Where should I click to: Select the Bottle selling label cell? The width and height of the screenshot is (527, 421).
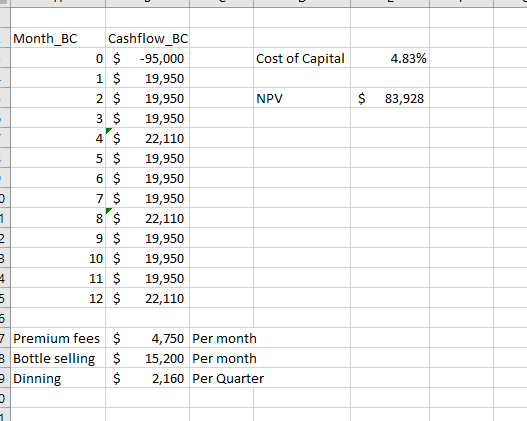[x=58, y=358]
